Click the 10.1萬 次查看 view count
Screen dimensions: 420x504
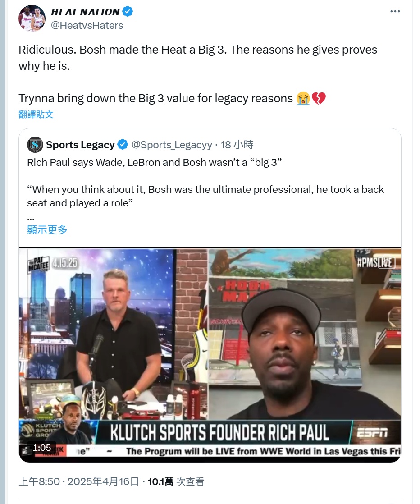(x=176, y=481)
